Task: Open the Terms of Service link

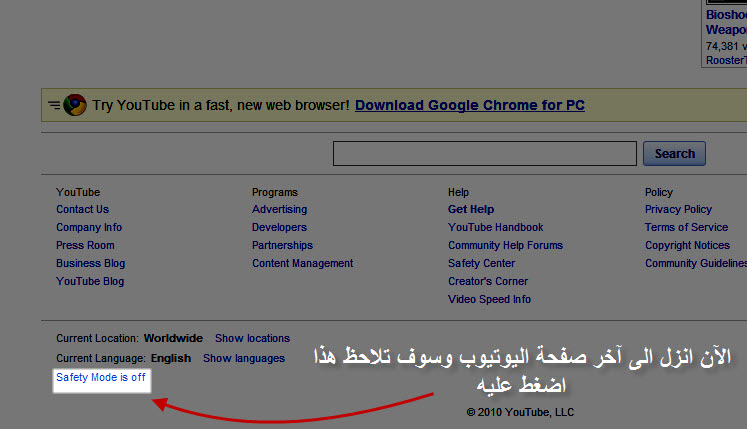Action: click(x=686, y=227)
